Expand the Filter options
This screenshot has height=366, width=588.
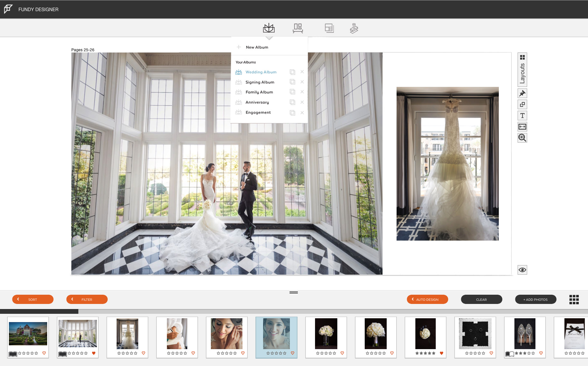(87, 299)
